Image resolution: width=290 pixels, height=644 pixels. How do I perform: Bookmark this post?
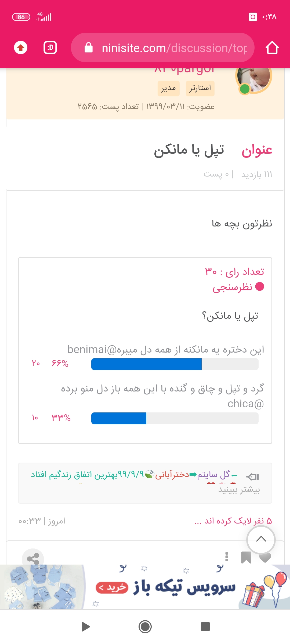tap(246, 557)
